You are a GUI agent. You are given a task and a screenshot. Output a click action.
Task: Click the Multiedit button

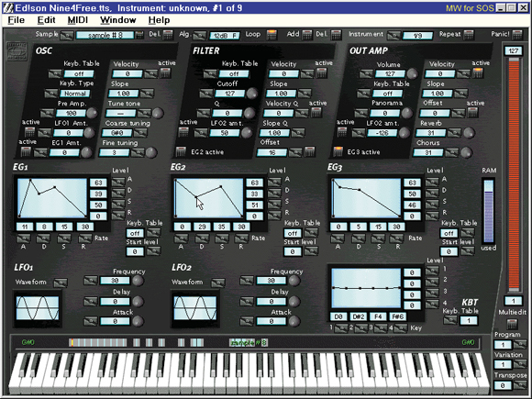pyautogui.click(x=512, y=324)
